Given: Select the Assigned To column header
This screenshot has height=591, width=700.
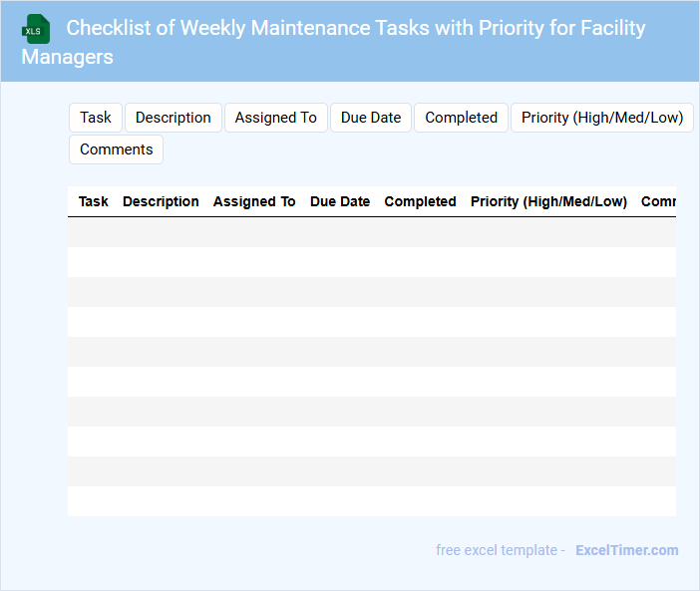Looking at the screenshot, I should [x=254, y=201].
